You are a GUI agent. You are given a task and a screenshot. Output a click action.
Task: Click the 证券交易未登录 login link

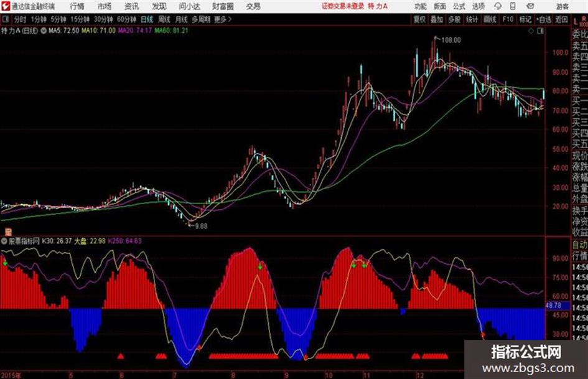343,6
